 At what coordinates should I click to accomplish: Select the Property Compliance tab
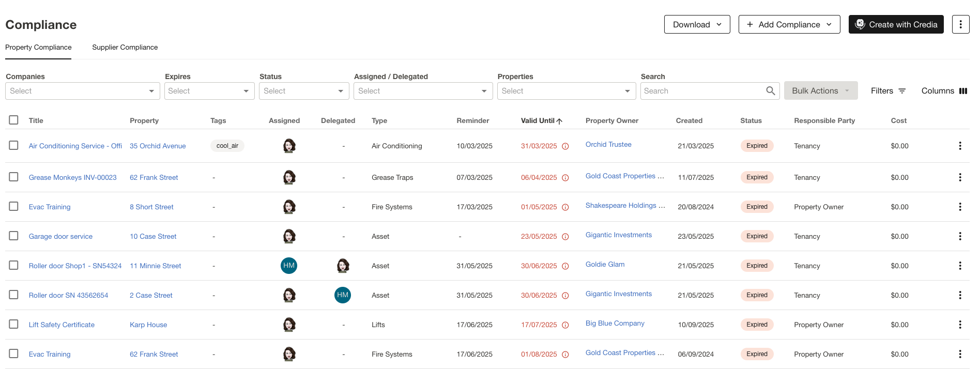38,47
